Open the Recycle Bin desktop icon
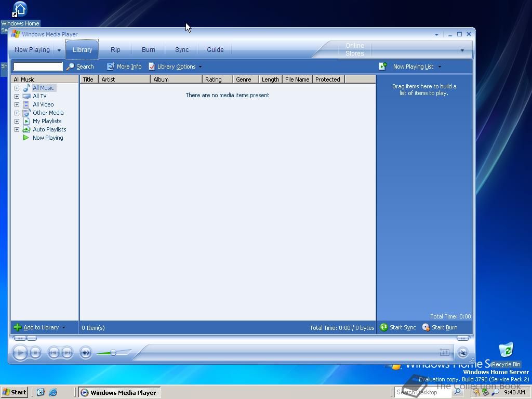532x399 pixels. pyautogui.click(x=506, y=354)
